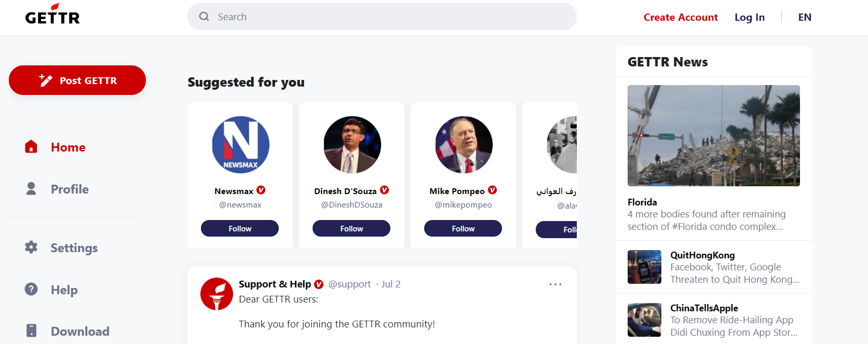The height and width of the screenshot is (344, 868).
Task: Click the Home house icon
Action: [x=31, y=147]
